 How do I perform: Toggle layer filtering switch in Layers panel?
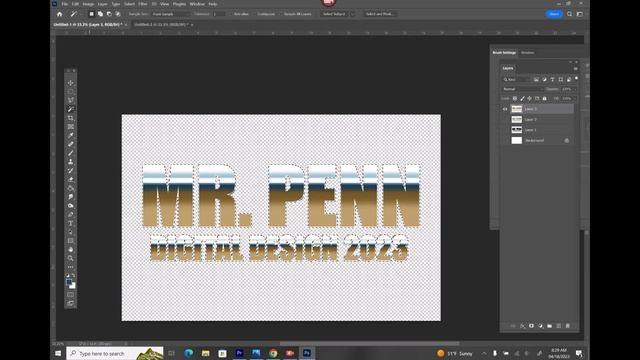pos(576,78)
